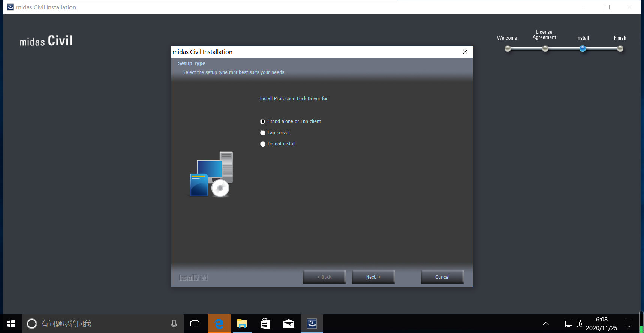
Task: Click the 'Select the setup type' instruction text
Action: (234, 72)
